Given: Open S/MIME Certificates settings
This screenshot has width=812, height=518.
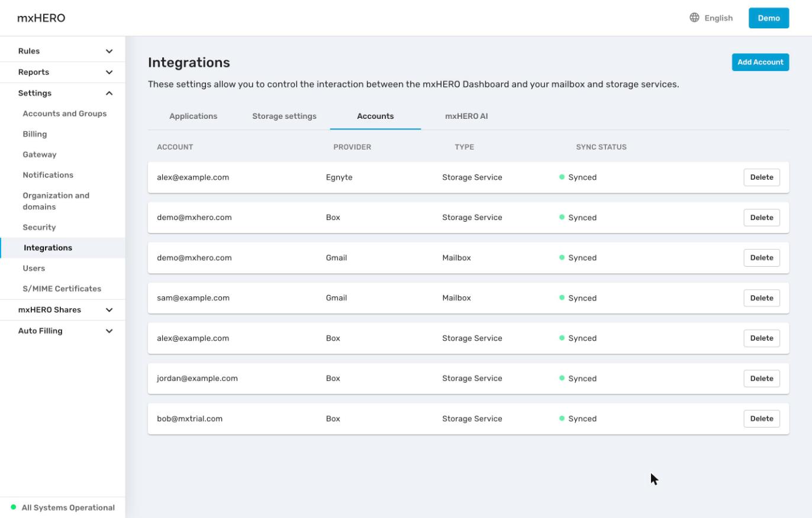Looking at the screenshot, I should coord(62,289).
